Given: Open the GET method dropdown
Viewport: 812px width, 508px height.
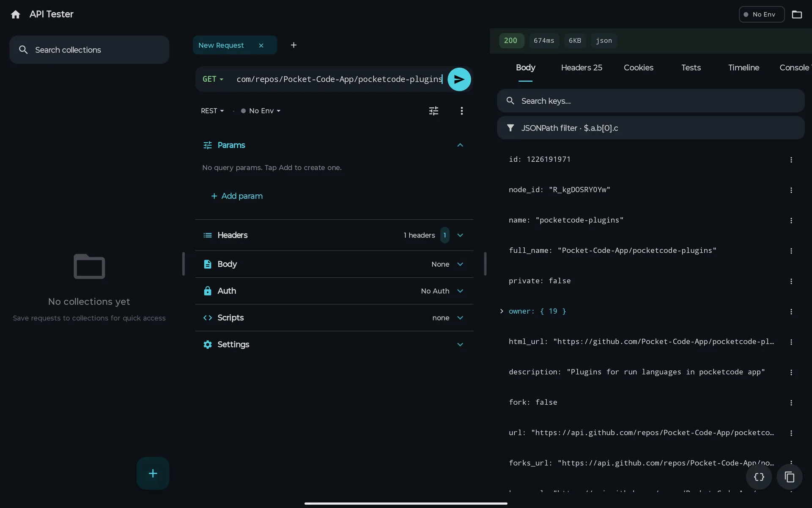Looking at the screenshot, I should point(213,79).
